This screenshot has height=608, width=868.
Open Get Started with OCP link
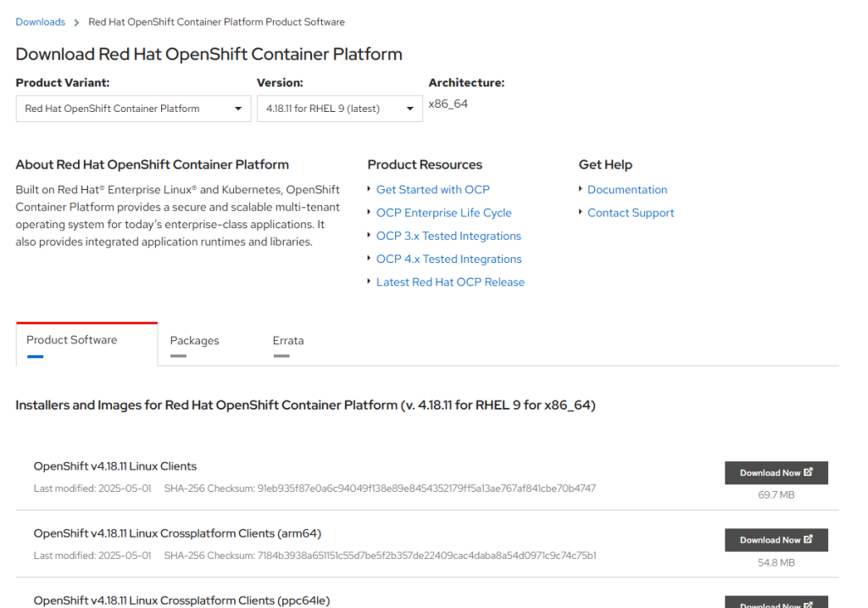[x=432, y=190]
